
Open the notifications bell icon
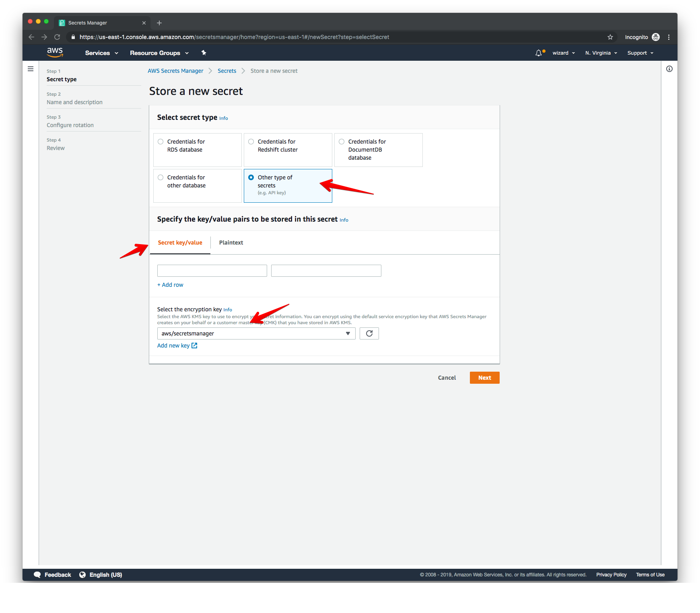tap(538, 53)
